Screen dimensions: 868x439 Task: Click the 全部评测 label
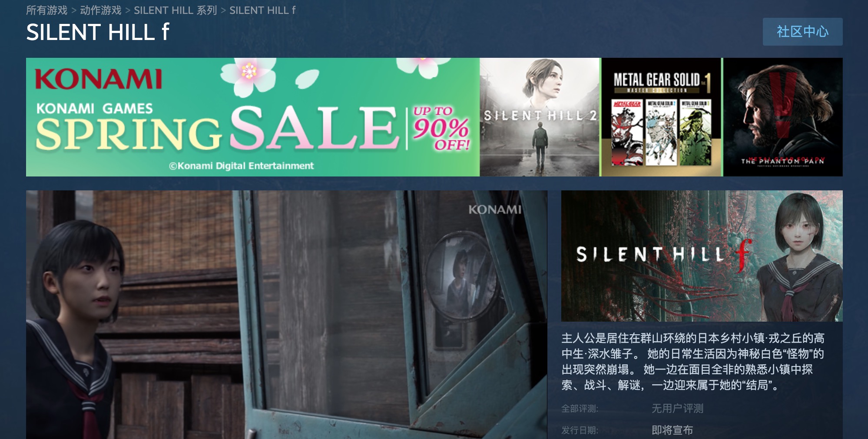(580, 408)
